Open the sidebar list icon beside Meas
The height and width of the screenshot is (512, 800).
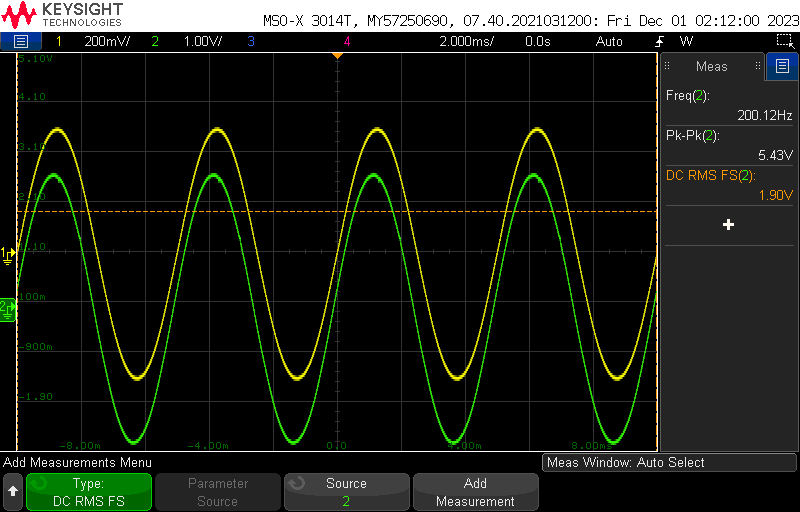coord(782,67)
